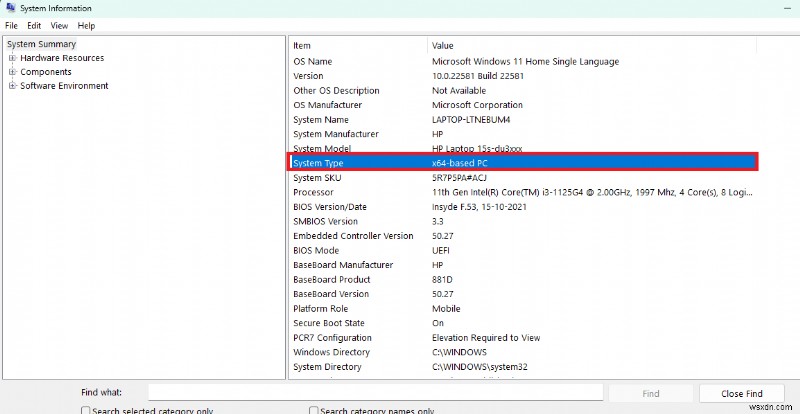Select the System Directory row
The height and width of the screenshot is (414, 800).
pos(522,367)
